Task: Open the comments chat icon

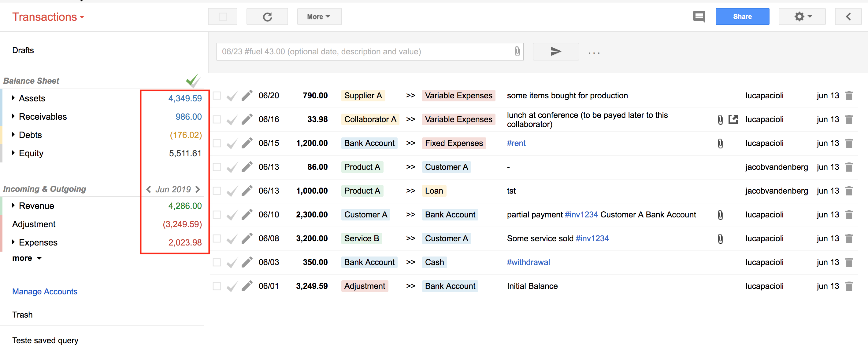Action: tap(699, 16)
